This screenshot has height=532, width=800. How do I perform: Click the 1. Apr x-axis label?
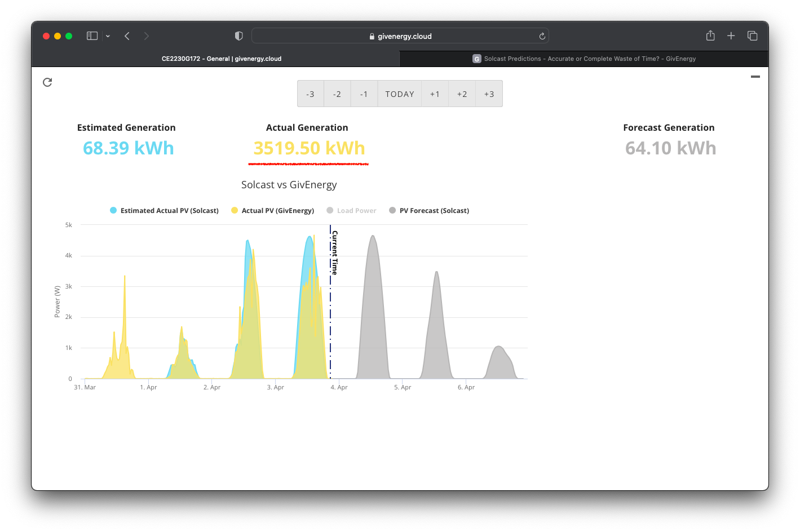(x=148, y=388)
